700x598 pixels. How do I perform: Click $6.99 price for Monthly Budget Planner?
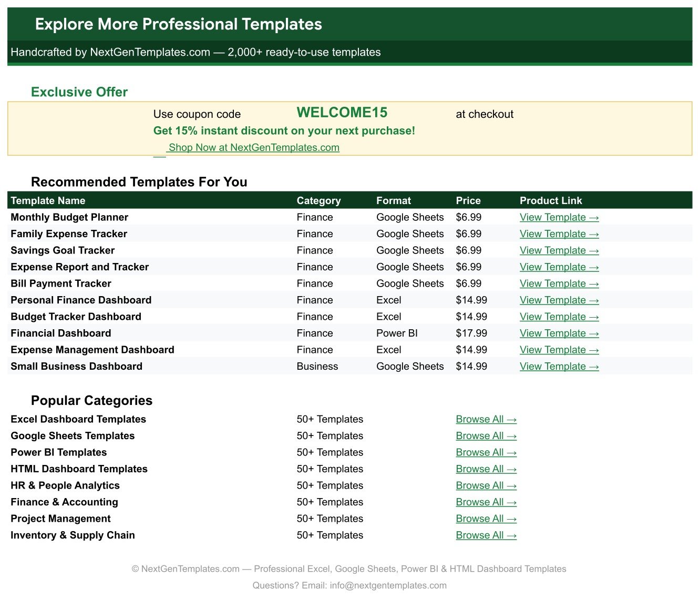point(469,217)
